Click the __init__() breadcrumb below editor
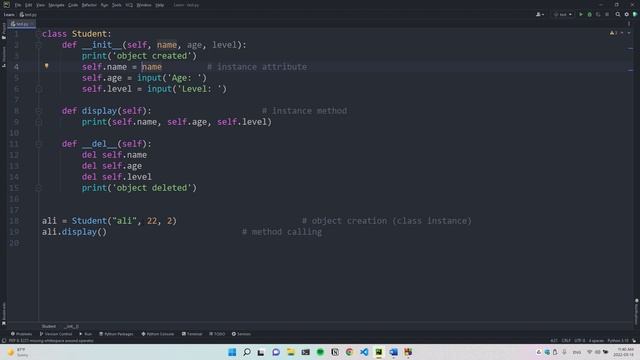 pyautogui.click(x=71, y=326)
